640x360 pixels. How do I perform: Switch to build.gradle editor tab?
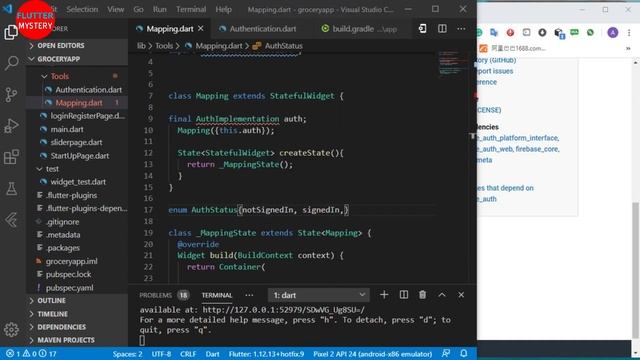click(x=364, y=29)
